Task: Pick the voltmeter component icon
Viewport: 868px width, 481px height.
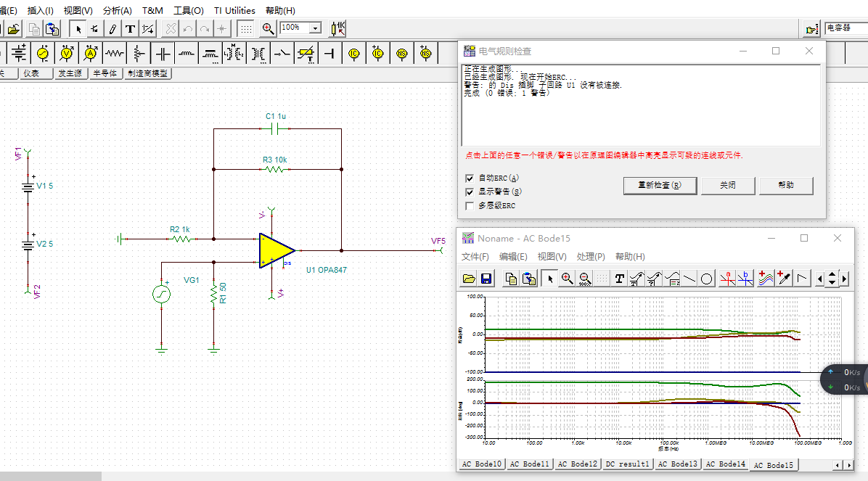Action: tap(67, 54)
